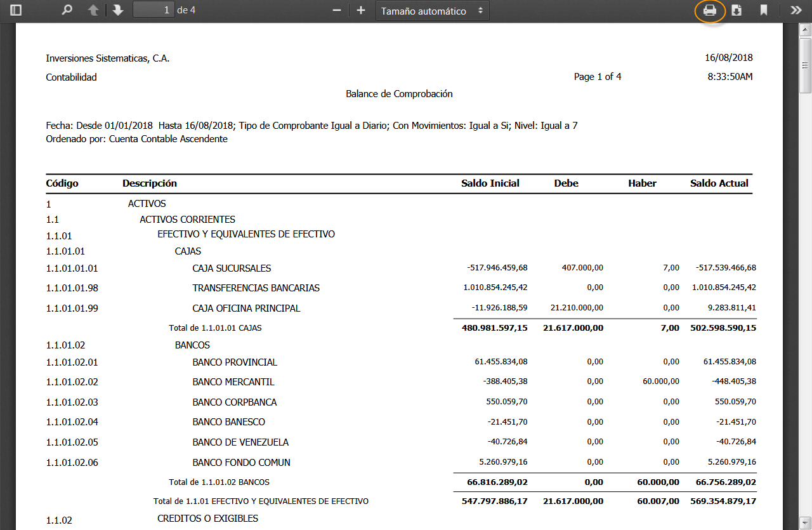Print the document
Image resolution: width=812 pixels, height=530 pixels.
(710, 10)
